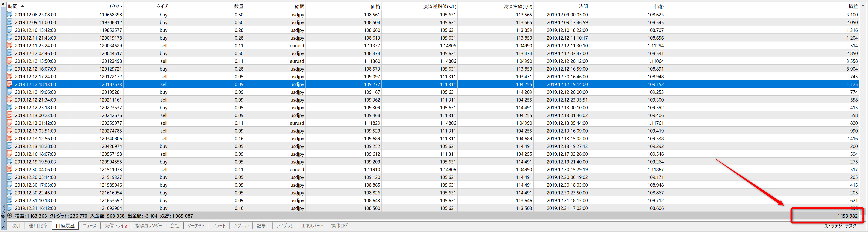The image size is (868, 232).
Task: Click scrollbar up arrow at top right
Action: click(863, 6)
